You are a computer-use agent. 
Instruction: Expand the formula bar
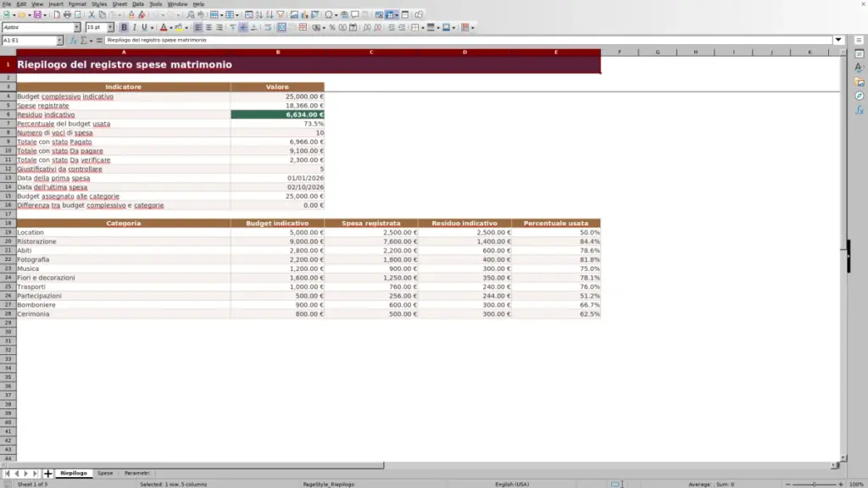pos(838,40)
